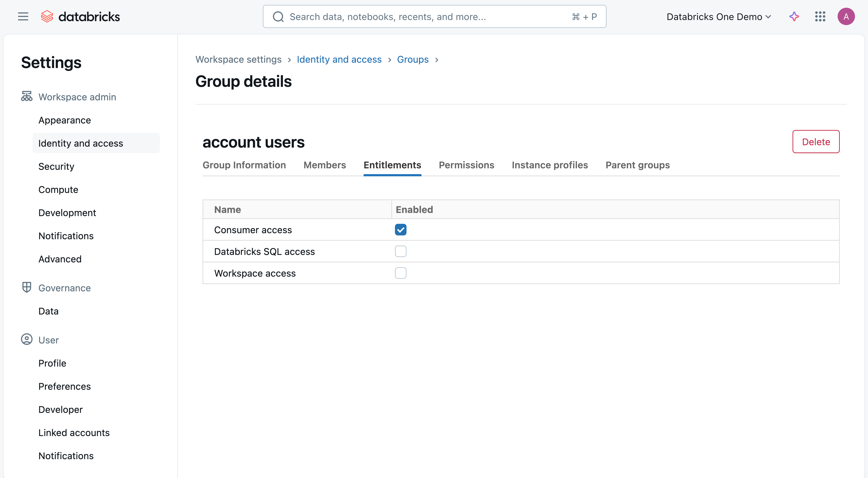Open the Groups breadcrumb link
Viewport: 868px width, 478px height.
[x=413, y=59]
